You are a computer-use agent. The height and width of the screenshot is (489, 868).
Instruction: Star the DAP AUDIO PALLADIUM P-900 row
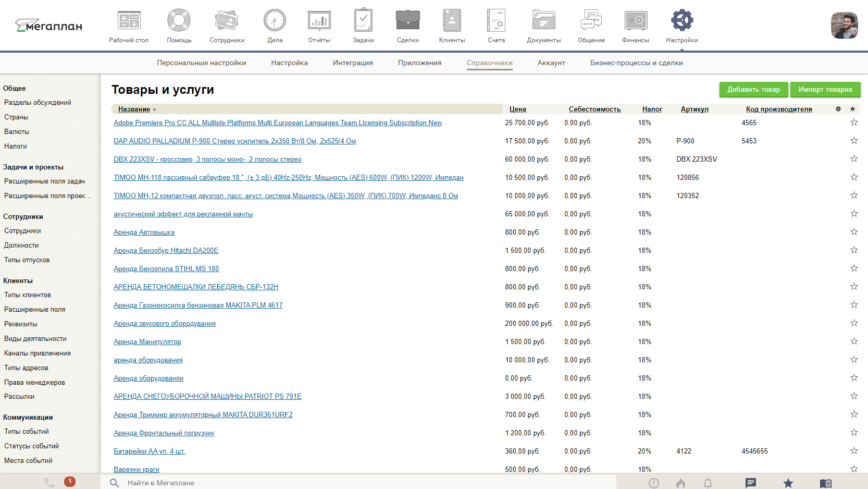coord(854,141)
